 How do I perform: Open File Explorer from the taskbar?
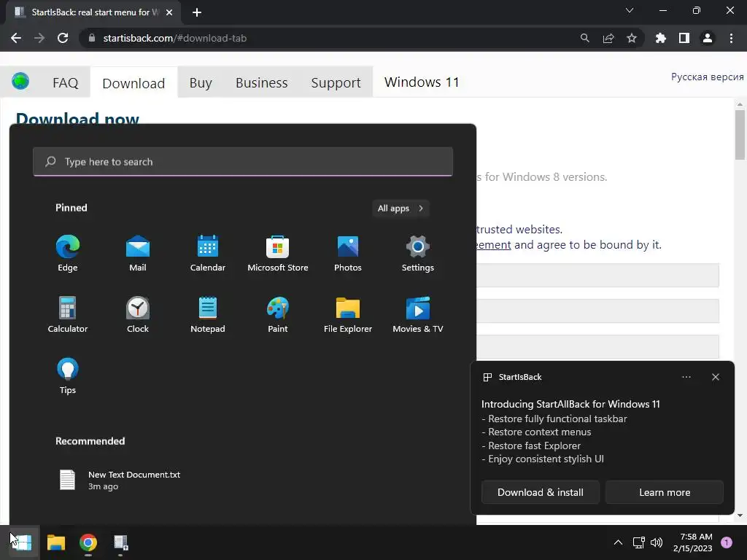click(x=55, y=542)
